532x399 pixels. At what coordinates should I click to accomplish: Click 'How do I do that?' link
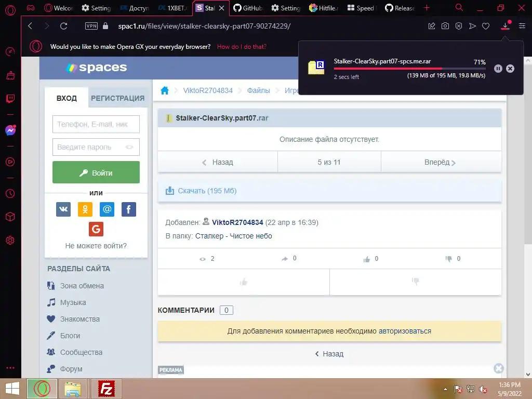[x=242, y=46]
